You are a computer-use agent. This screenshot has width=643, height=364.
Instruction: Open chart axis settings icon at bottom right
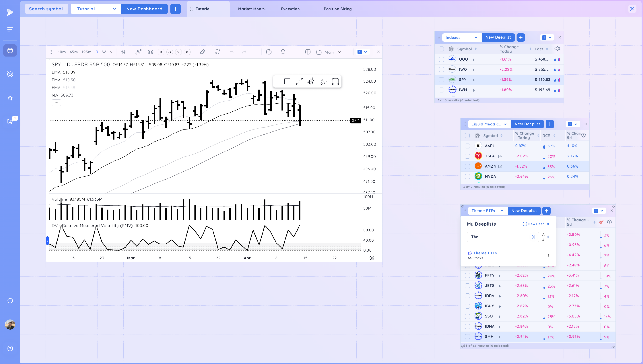[x=372, y=258]
